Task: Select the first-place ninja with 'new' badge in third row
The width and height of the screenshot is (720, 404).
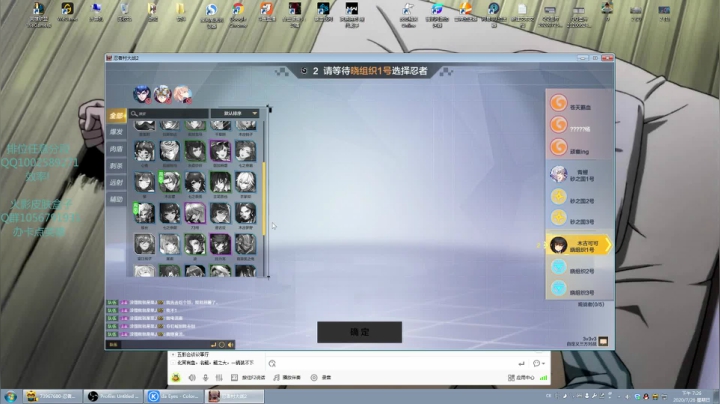Action: [169, 182]
